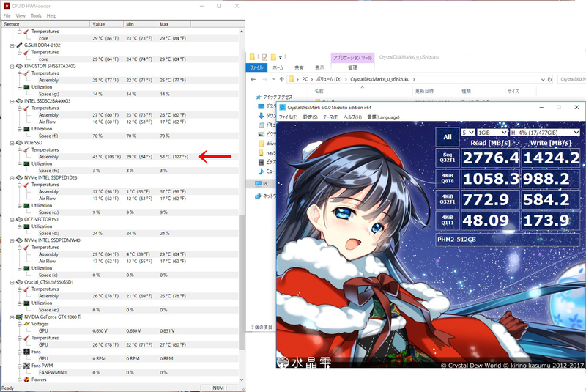Click the PCIe SSD drive icon
The image size is (586, 392).
tap(20, 143)
